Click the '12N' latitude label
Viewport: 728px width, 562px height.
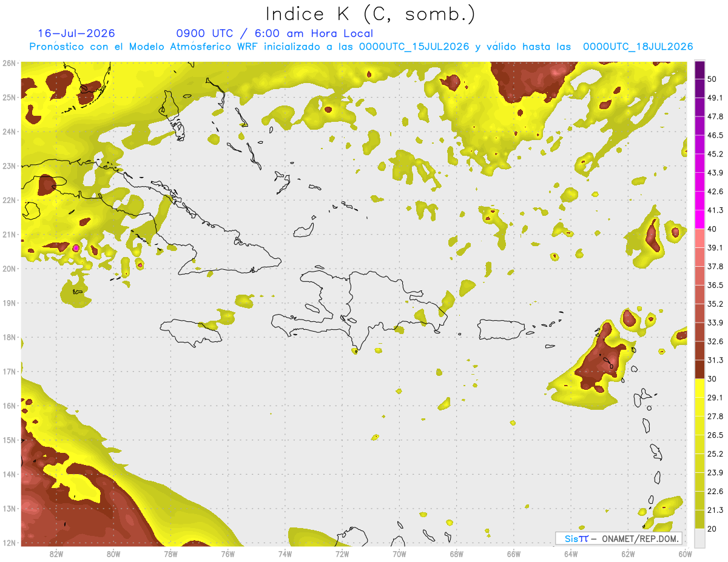[x=8, y=543]
